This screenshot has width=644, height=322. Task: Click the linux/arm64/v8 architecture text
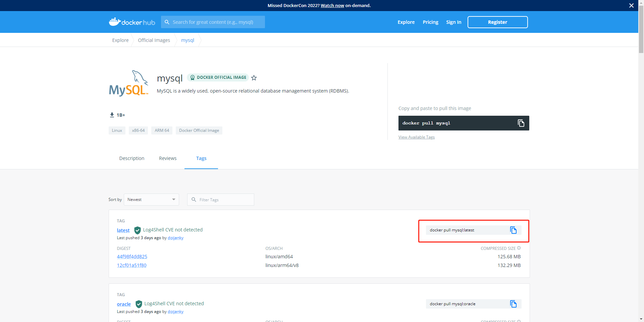point(282,265)
